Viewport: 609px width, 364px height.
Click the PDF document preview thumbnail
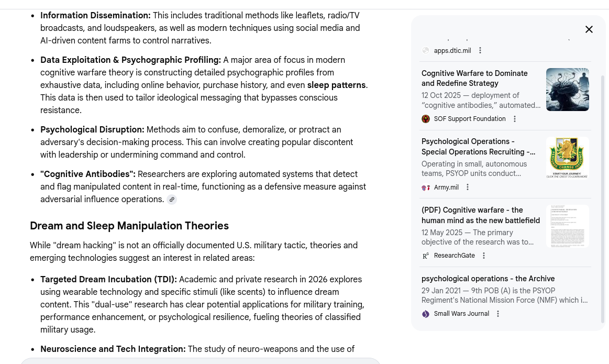(567, 226)
